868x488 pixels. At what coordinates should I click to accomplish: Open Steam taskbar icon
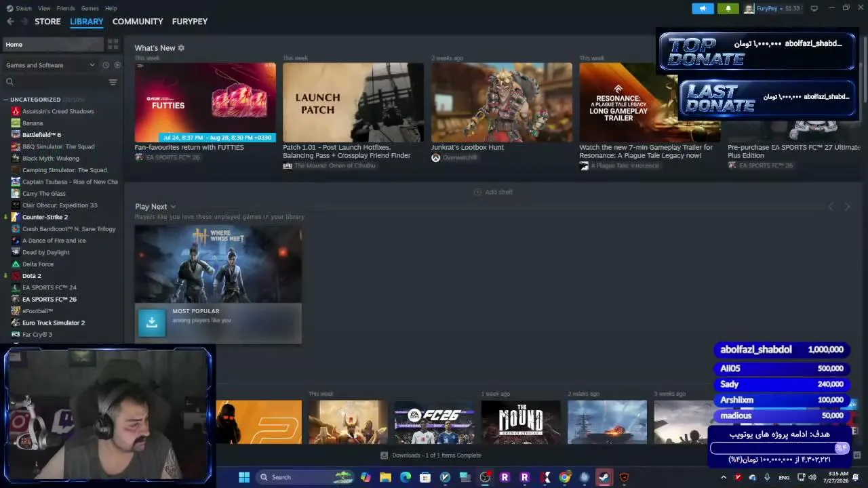[604, 477]
